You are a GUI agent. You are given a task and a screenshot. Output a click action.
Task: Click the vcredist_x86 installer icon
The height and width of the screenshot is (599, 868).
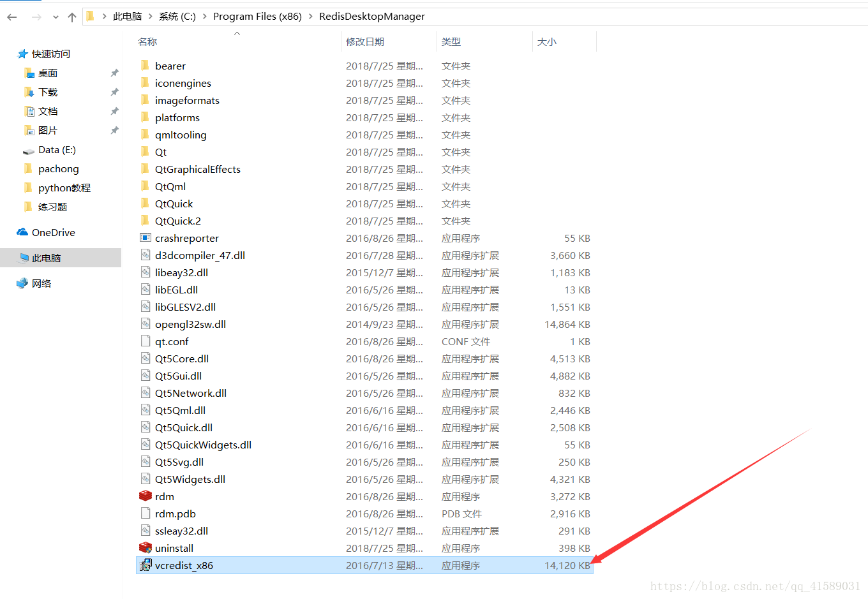146,565
